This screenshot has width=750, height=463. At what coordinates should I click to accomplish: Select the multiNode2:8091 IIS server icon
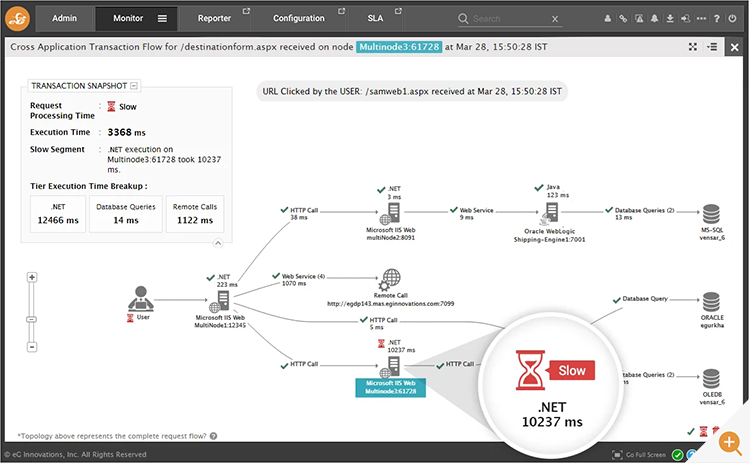(x=390, y=214)
